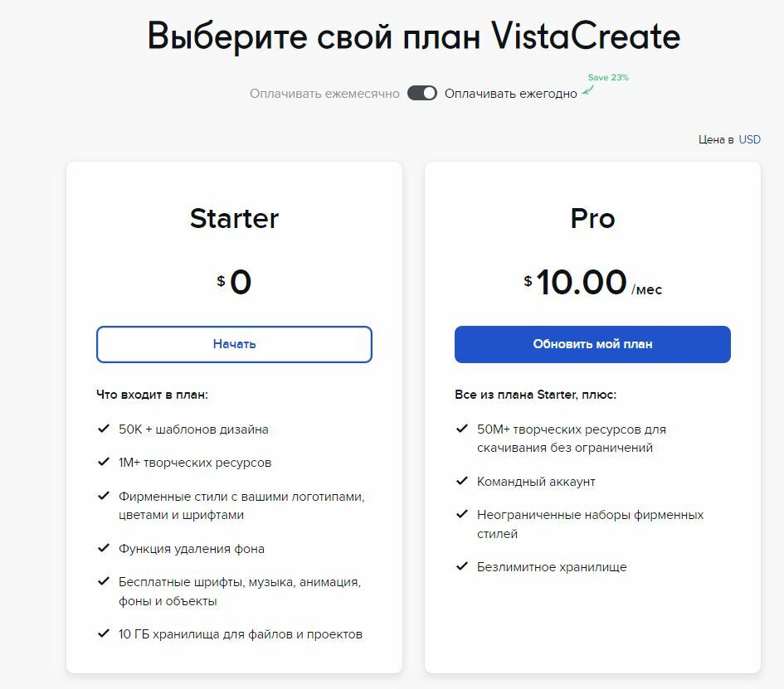Click the 'Save 23%' label
The height and width of the screenshot is (689, 784).
coord(608,77)
